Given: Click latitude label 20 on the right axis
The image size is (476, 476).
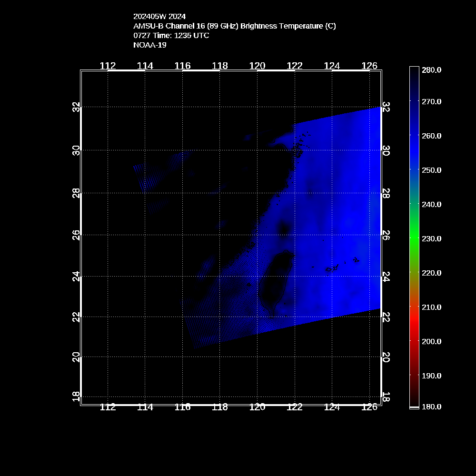Looking at the screenshot, I should [386, 357].
